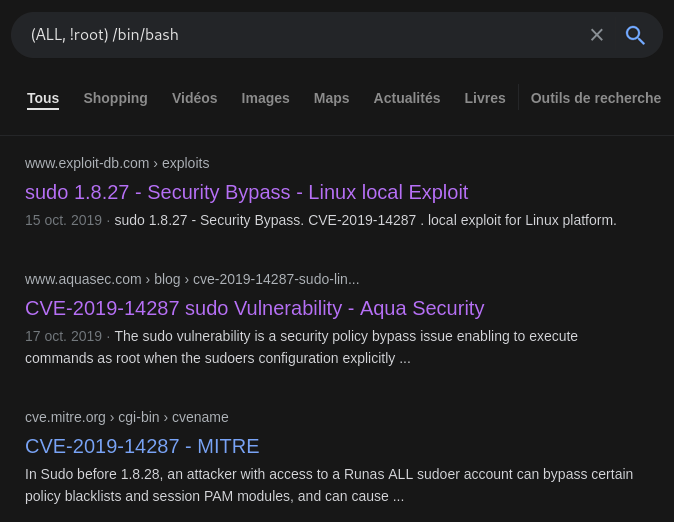Image resolution: width=674 pixels, height=522 pixels.
Task: Click the Aqua Security snippet dated 17 oct. 2019
Action: 300,347
